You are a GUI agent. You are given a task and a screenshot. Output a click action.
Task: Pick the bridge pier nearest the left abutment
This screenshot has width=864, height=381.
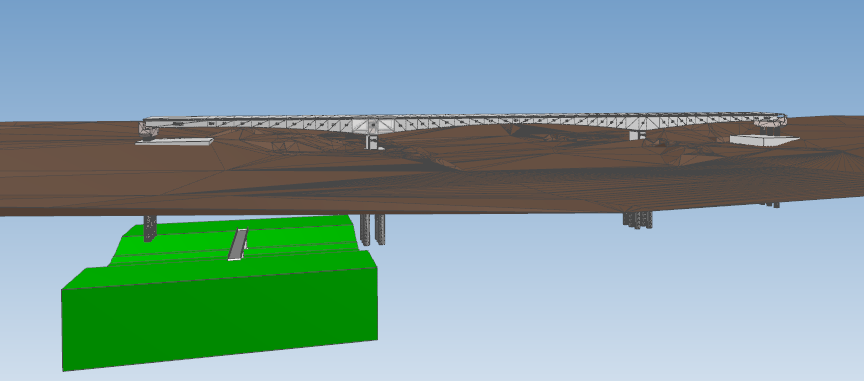(374, 141)
